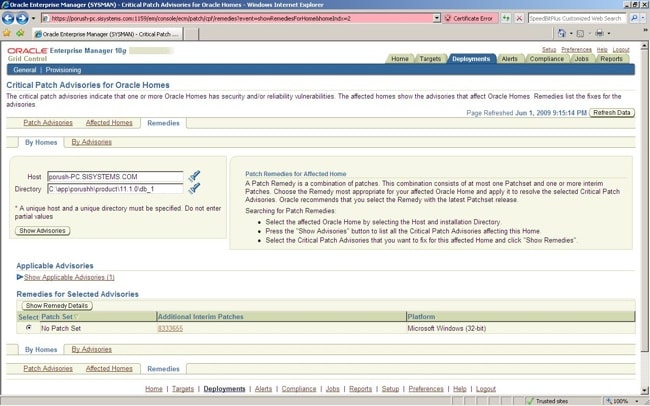Screen dimensions: 650x406
Task: Open interim patch 8333655 link
Action: (170, 328)
